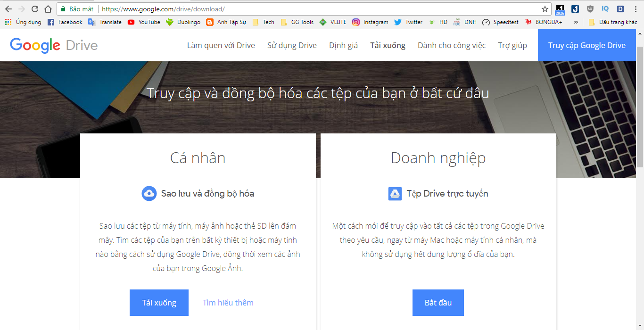Follow the Tìm hiểu thêm link
Viewport: 644px width, 330px height.
point(228,303)
